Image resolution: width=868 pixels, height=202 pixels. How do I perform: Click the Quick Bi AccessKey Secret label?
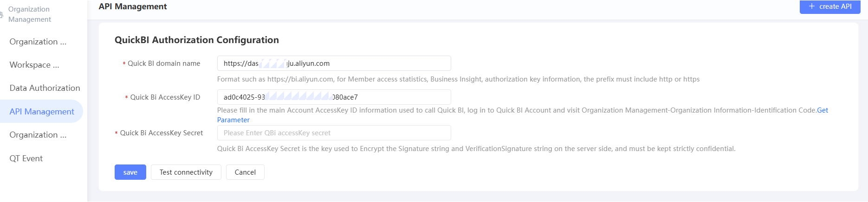coord(161,133)
